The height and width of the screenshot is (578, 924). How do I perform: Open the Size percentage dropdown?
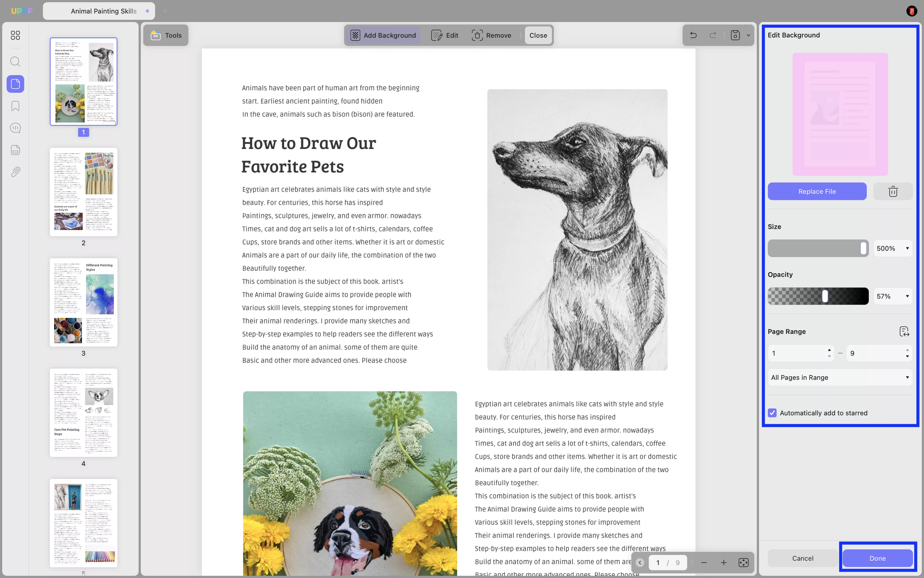pos(893,249)
